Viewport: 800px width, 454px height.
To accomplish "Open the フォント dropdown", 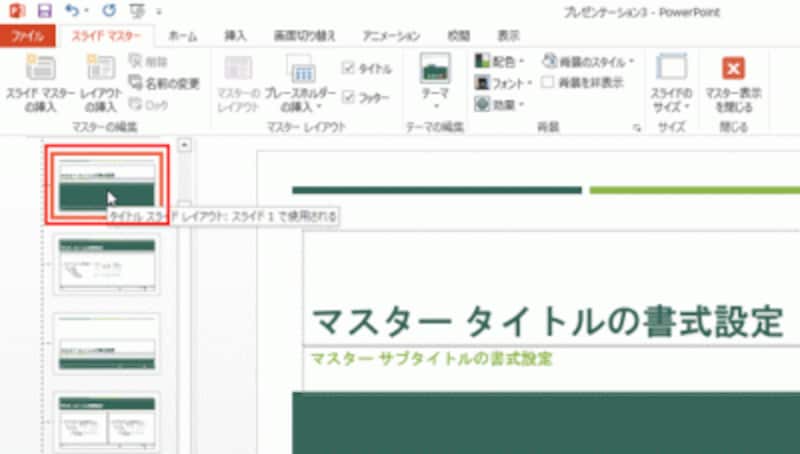I will 504,83.
